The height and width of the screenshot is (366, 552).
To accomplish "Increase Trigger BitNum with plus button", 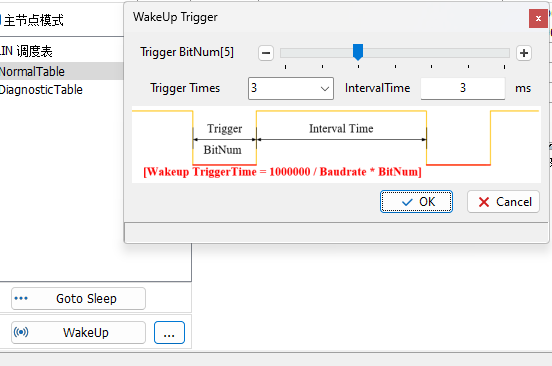I will coord(524,53).
